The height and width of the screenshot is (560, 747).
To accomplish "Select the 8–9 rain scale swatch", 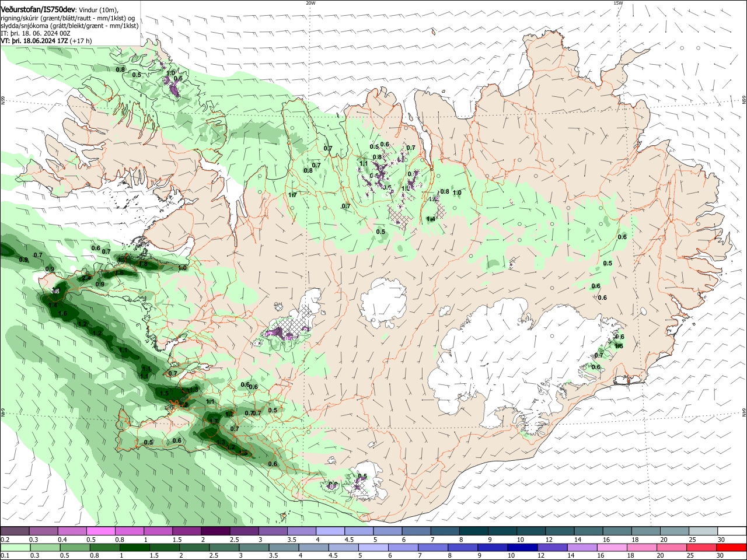I will point(463,547).
